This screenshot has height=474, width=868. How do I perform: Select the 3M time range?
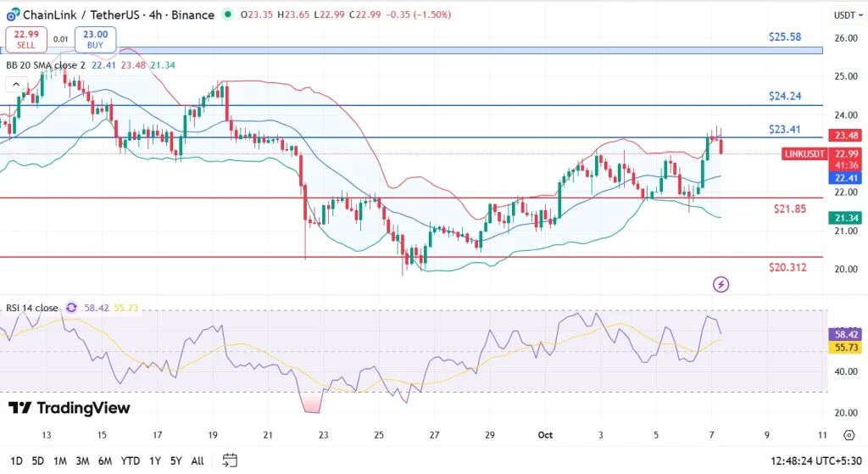[x=82, y=460]
